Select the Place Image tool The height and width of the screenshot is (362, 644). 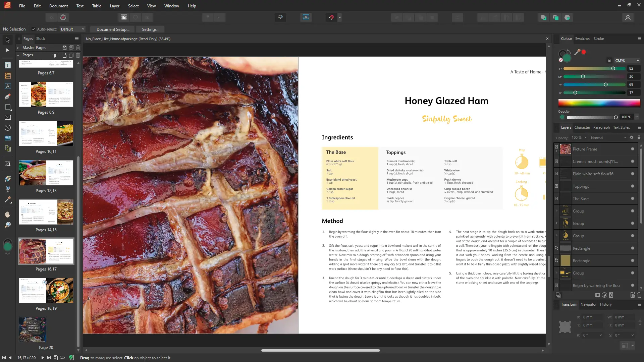(7, 138)
